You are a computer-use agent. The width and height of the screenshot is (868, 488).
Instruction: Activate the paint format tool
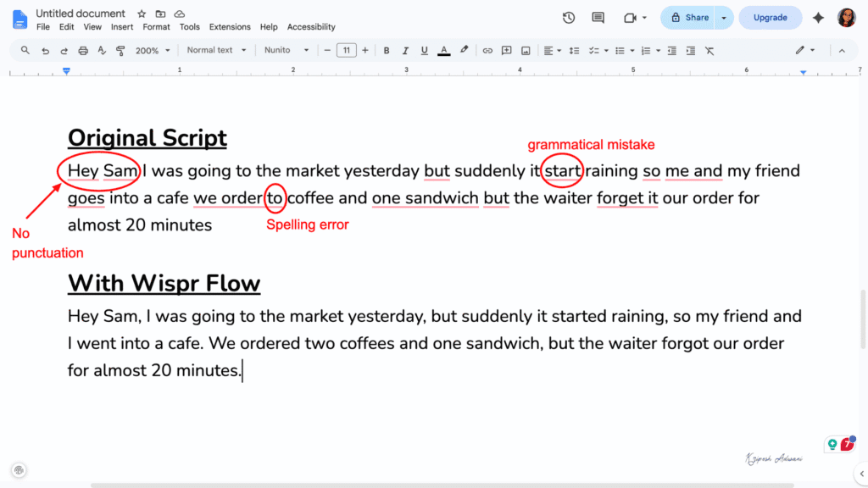tap(120, 51)
